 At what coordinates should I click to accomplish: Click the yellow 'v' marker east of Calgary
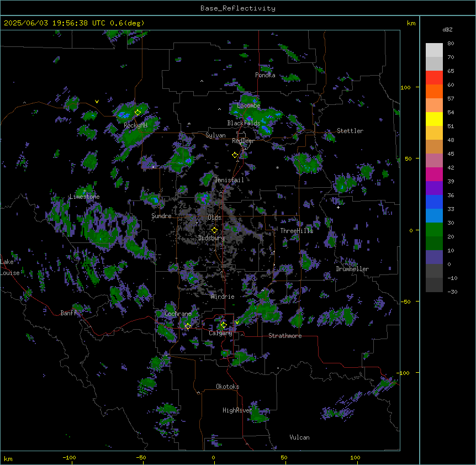tap(237, 323)
